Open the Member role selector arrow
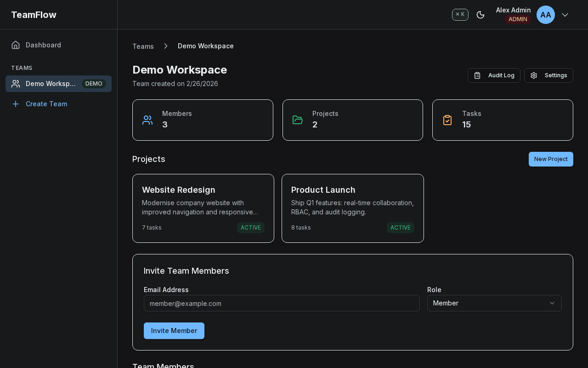 [553, 303]
